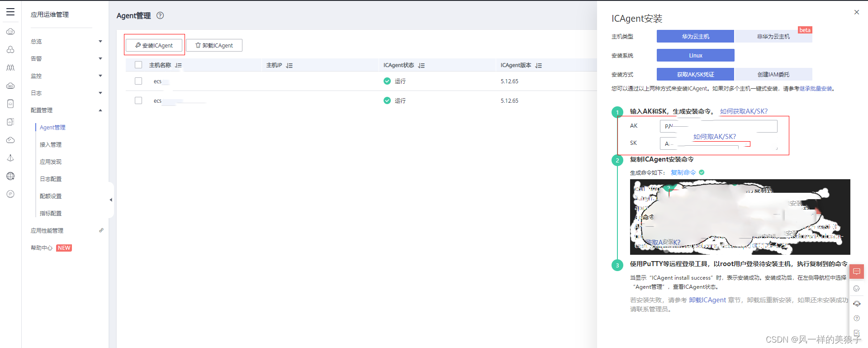The height and width of the screenshot is (348, 868).
Task: Expand the 监控 menu group
Action: [66, 76]
